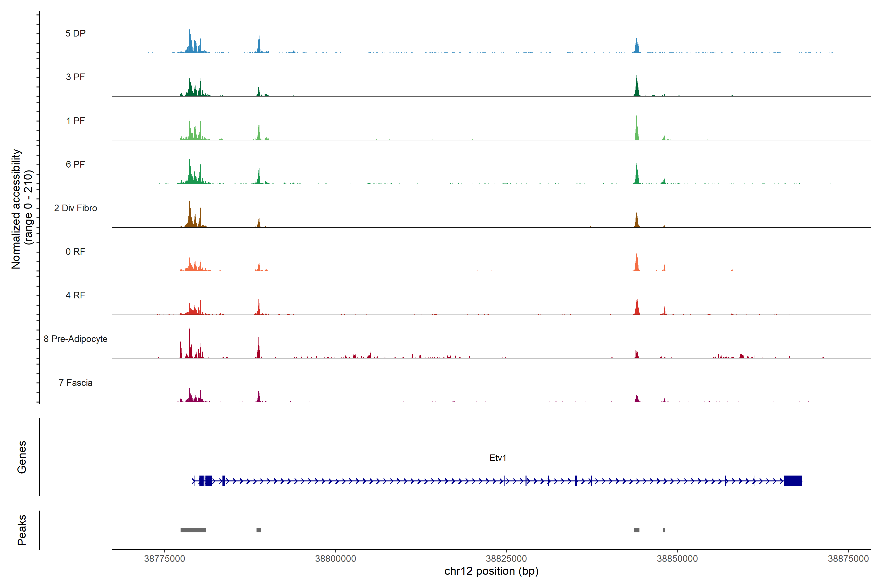Click the 2 Div Fibro label
The height and width of the screenshot is (588, 882).
tap(75, 208)
